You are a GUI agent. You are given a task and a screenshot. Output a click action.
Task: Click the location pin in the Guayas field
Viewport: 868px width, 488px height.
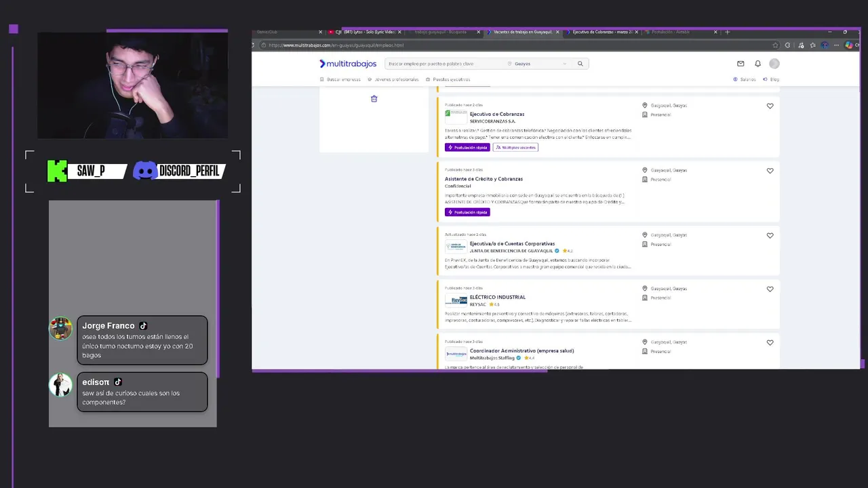tap(510, 64)
